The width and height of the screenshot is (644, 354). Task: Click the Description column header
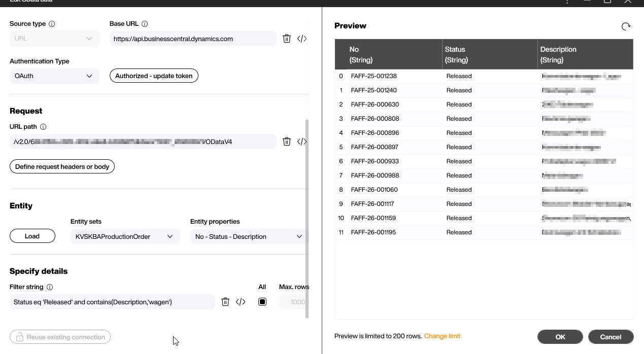tap(586, 54)
